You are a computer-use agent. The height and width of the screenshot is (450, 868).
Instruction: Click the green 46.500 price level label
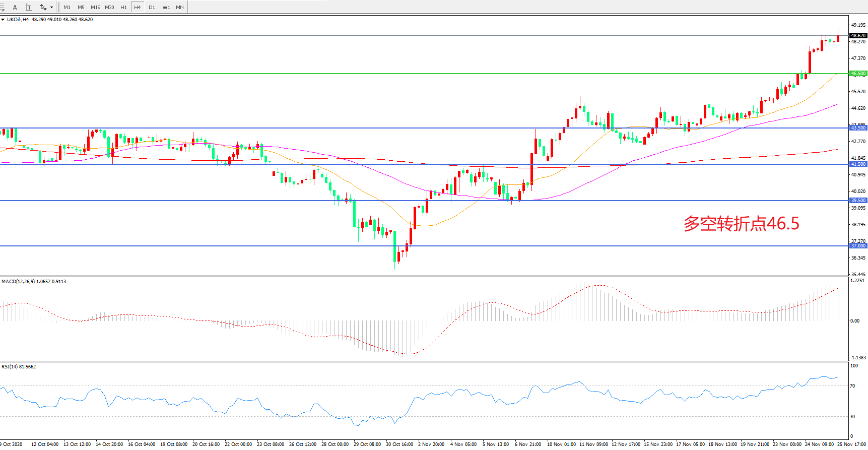(858, 74)
